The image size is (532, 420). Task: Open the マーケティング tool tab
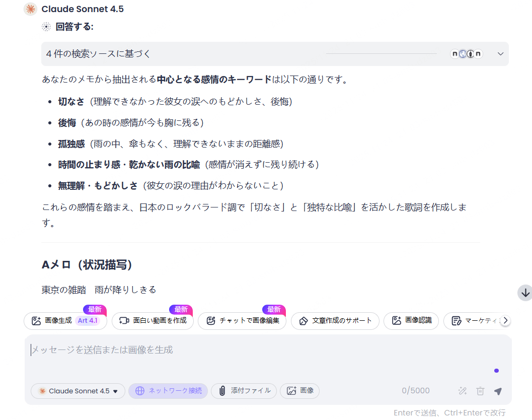coord(473,321)
